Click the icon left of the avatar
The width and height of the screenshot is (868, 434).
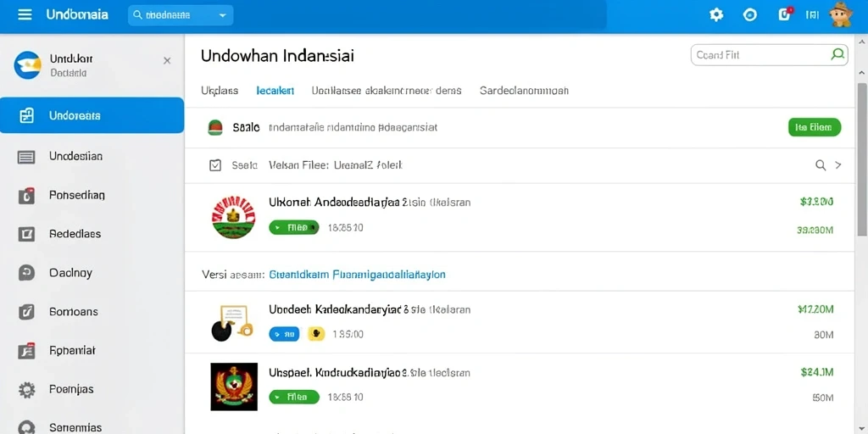812,15
